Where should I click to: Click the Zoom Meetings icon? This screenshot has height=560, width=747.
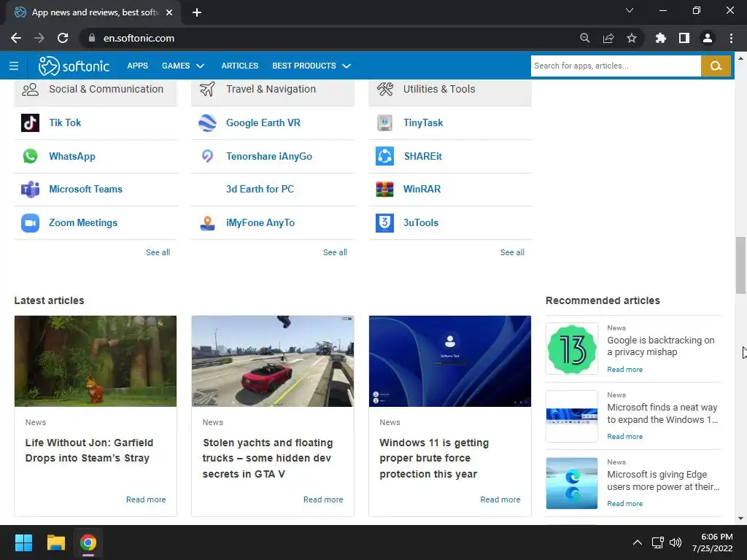pos(30,223)
